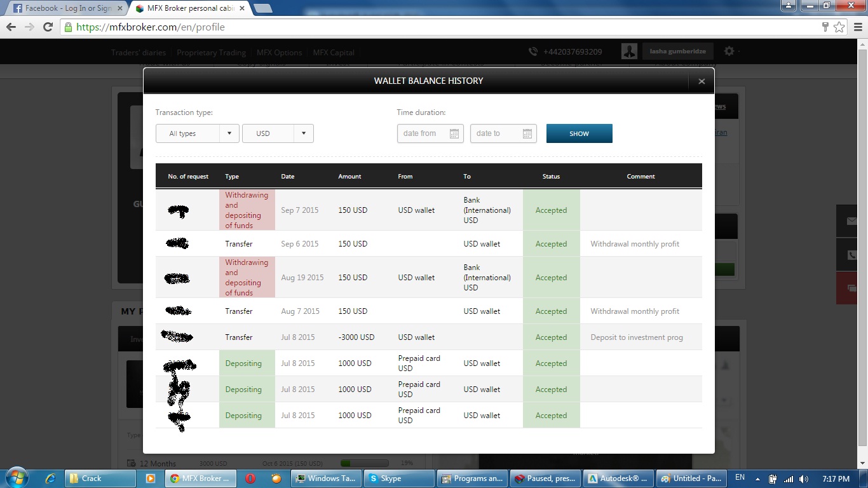Click Traders' diaries link
This screenshot has height=488, width=868.
click(x=138, y=53)
